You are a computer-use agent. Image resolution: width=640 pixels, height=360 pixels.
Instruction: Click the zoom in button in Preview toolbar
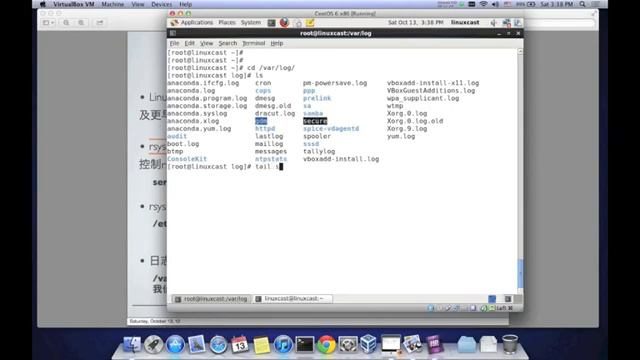tap(81, 23)
